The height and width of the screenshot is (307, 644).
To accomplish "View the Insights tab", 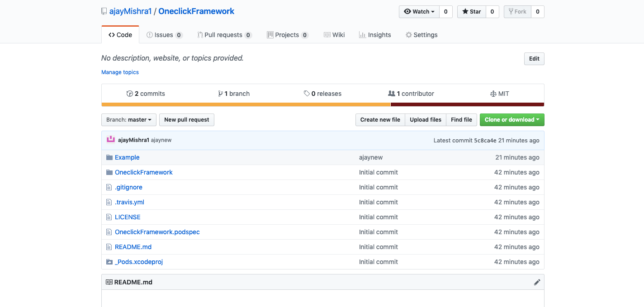I will click(375, 35).
